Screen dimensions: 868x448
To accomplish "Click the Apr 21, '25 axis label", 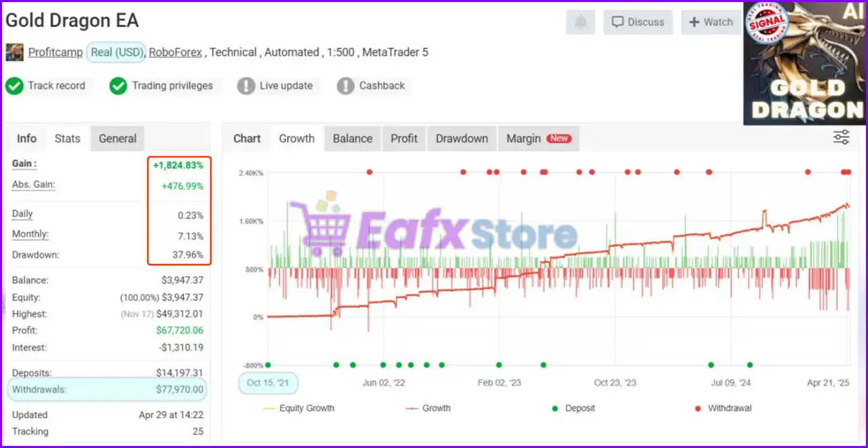I will 828,383.
